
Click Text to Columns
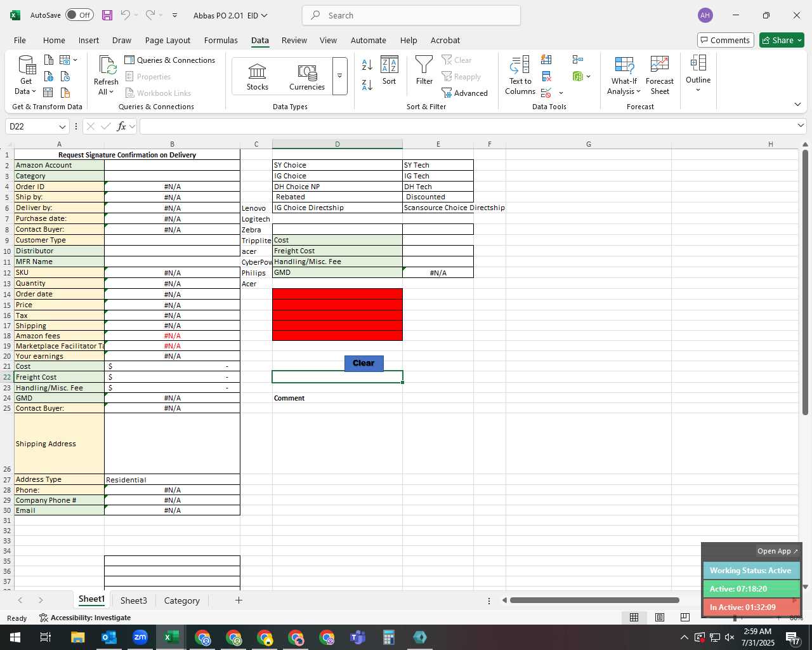pyautogui.click(x=520, y=76)
